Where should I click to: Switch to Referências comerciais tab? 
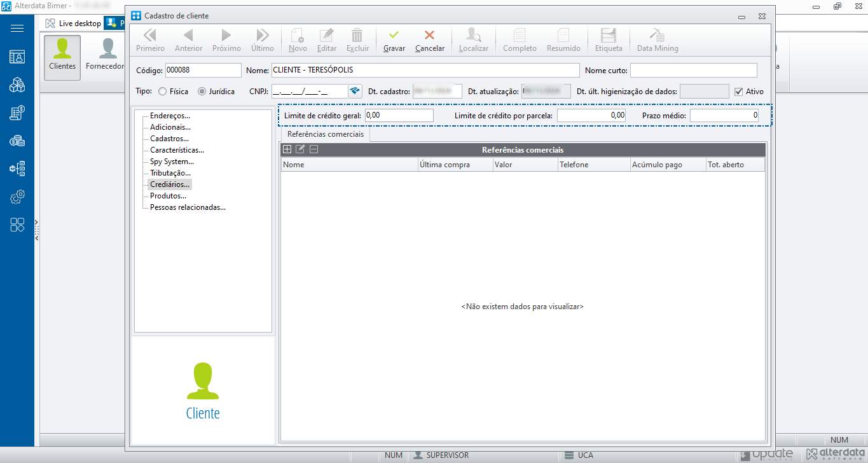point(326,135)
